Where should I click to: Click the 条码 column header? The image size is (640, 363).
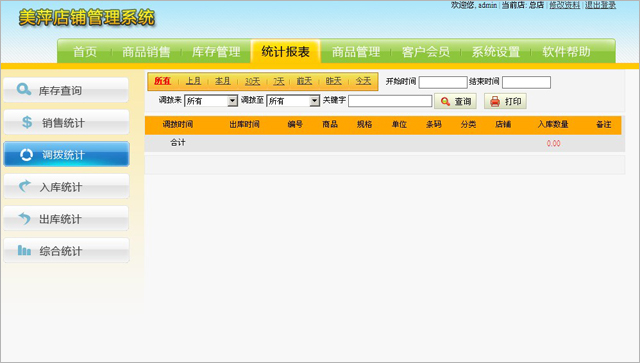[x=434, y=124]
